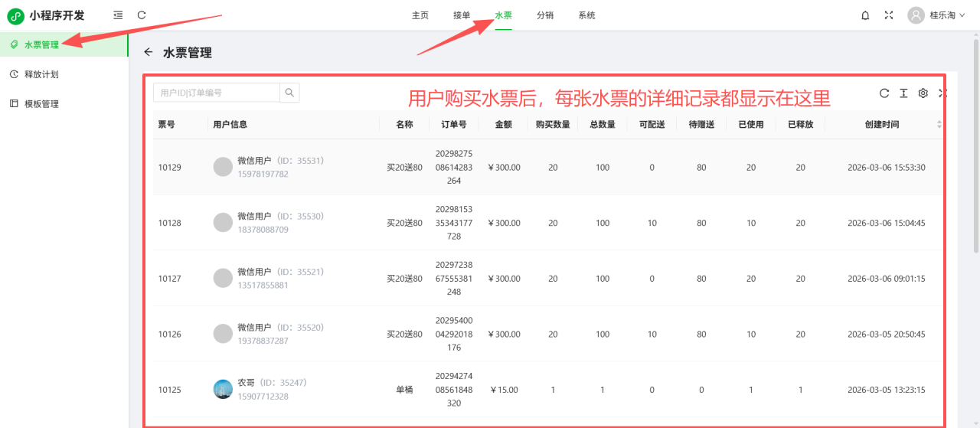
Task: Reload table data with refresh icon
Action: tap(884, 93)
